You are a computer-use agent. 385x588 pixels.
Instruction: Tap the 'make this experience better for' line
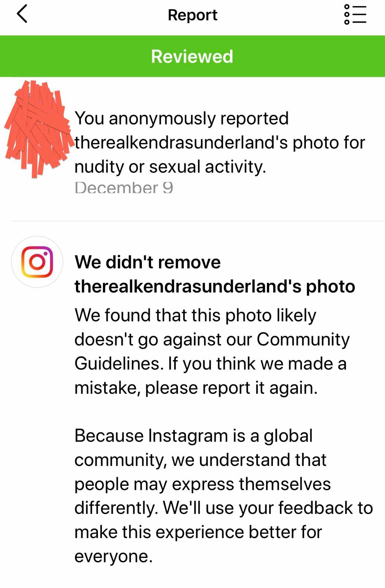(x=198, y=532)
